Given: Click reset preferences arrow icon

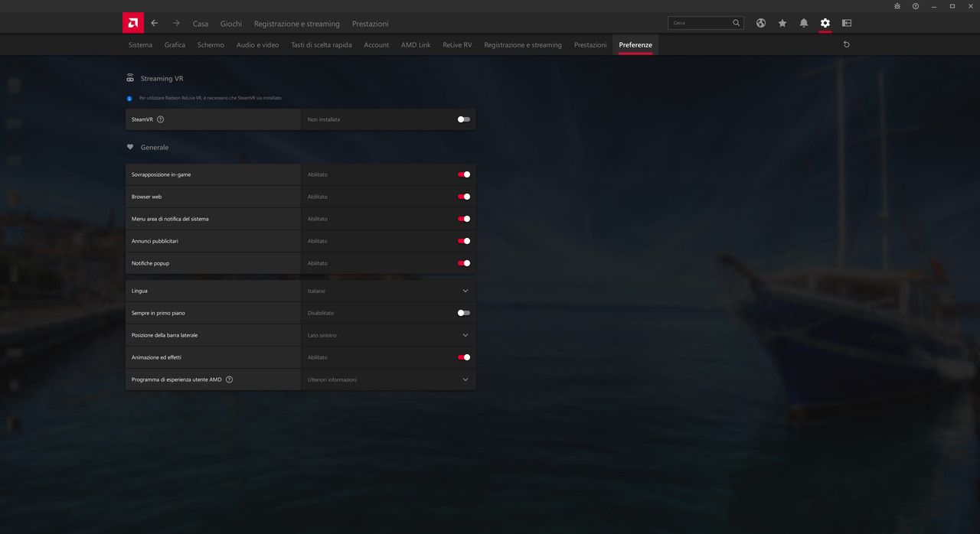Looking at the screenshot, I should [846, 44].
